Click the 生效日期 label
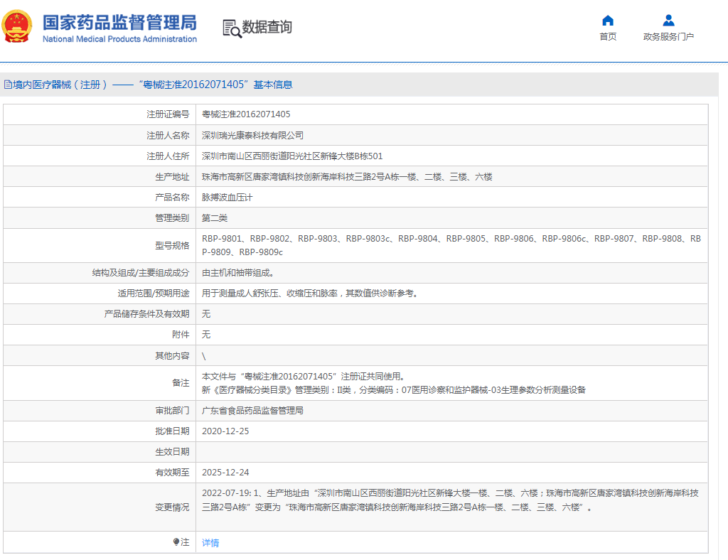This screenshot has width=728, height=560. [x=172, y=451]
